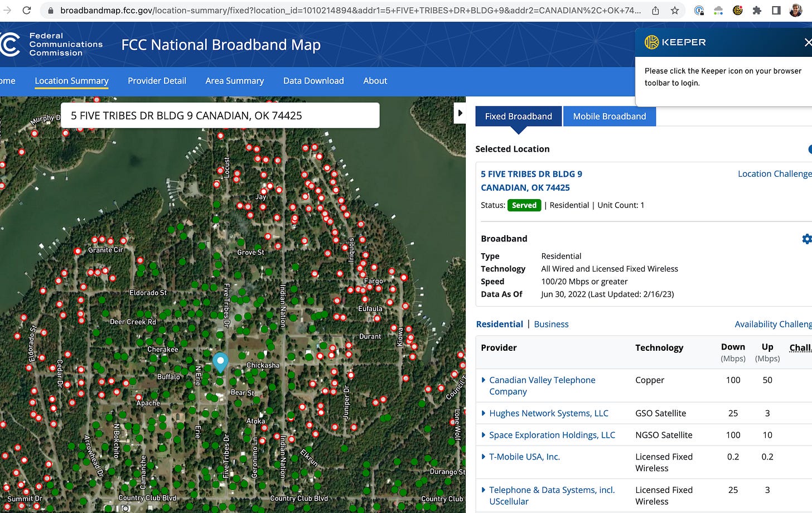Click the FCC logo in header
Image resolution: width=812 pixels, height=513 pixels.
(x=9, y=44)
